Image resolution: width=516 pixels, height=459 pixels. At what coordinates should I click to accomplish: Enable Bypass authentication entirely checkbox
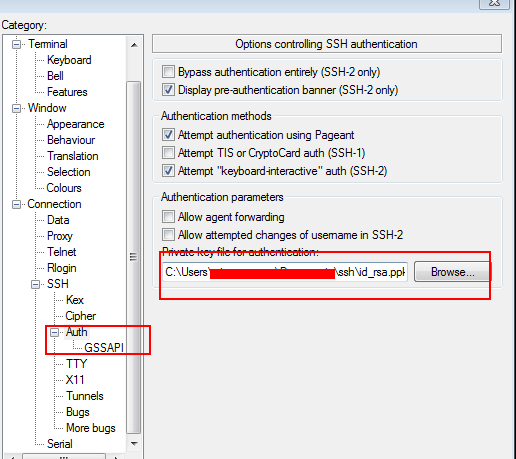pos(168,72)
